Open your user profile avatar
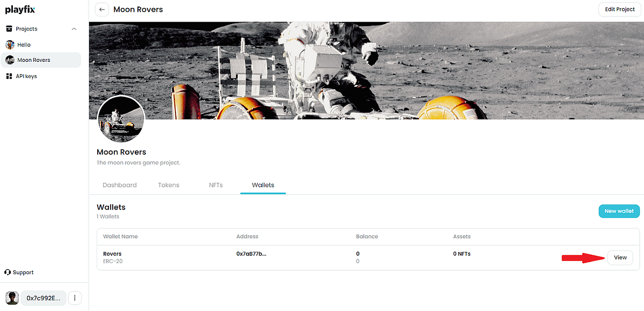Viewport: 644px width, 311px height. pyautogui.click(x=11, y=298)
